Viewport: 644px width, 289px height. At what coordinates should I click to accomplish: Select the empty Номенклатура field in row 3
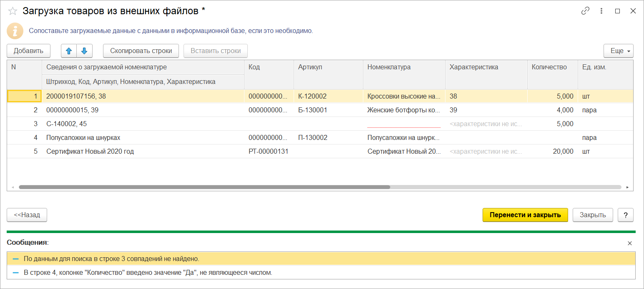(x=403, y=124)
